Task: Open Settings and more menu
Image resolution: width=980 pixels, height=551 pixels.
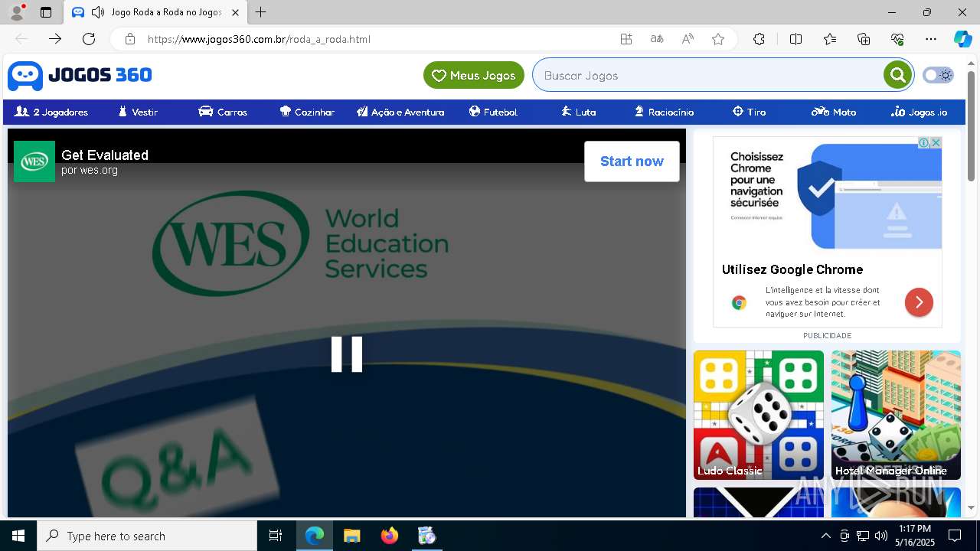Action: [x=931, y=39]
